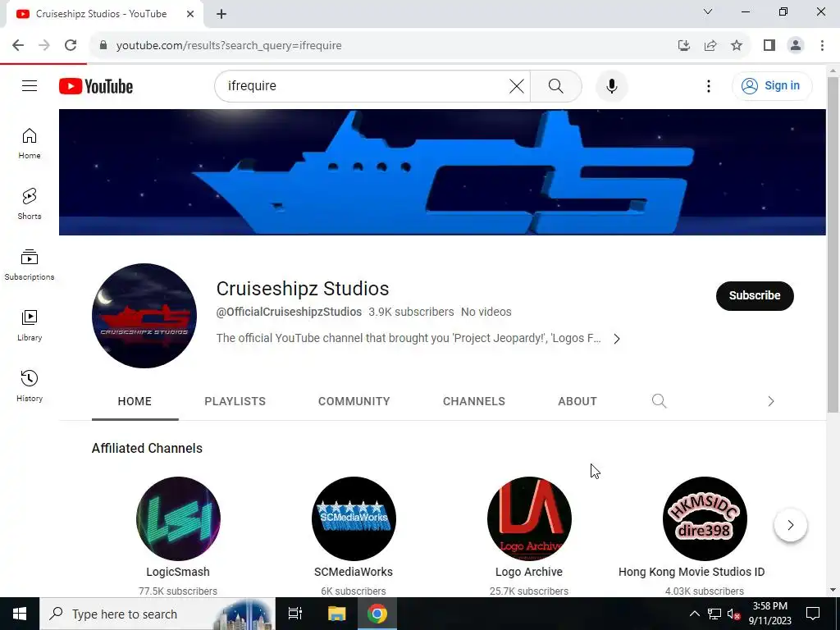Screen dimensions: 840x630
Task: Click the browser share icon
Action: click(x=710, y=45)
